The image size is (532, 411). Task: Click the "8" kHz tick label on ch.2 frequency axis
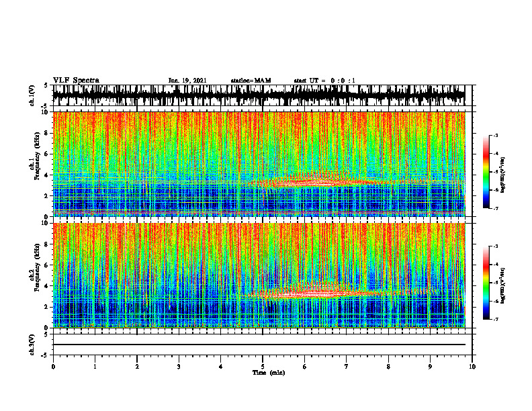[48, 244]
